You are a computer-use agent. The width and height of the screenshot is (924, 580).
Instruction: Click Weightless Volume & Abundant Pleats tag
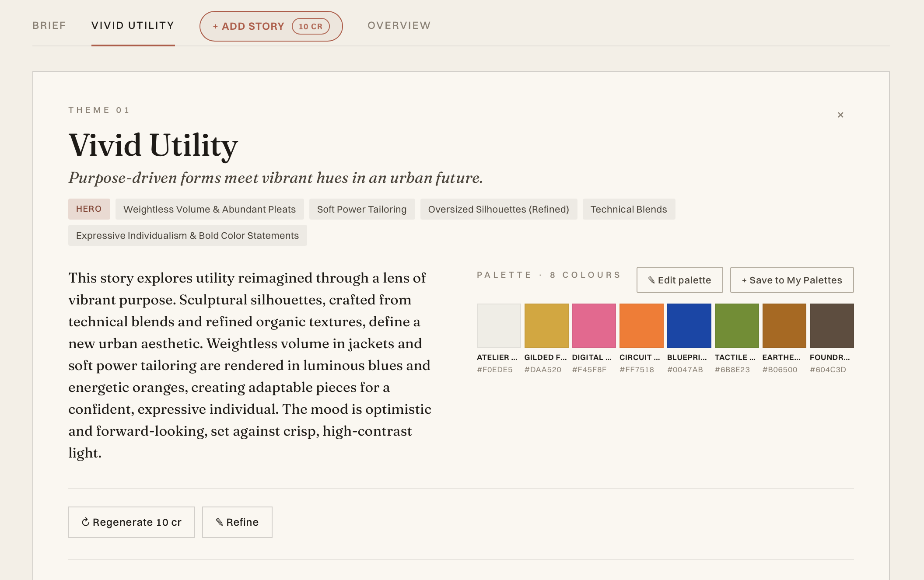[x=210, y=209]
